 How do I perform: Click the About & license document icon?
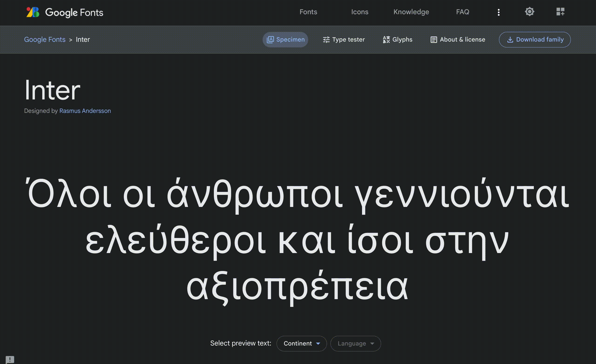click(x=434, y=40)
